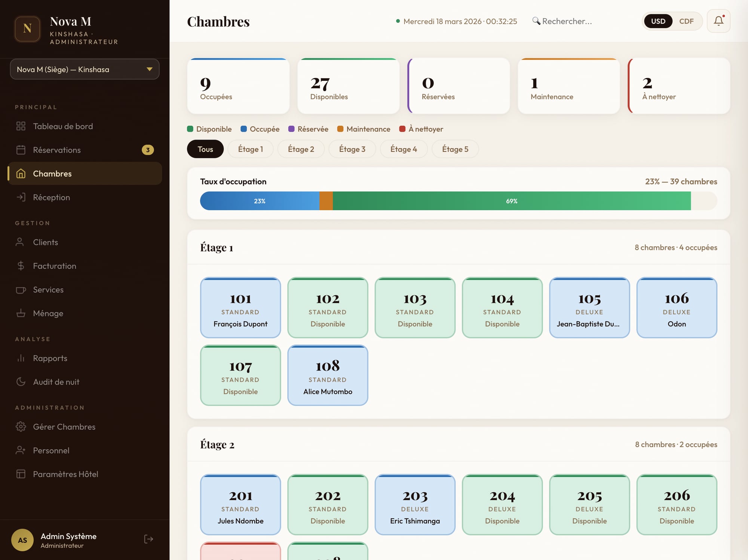This screenshot has height=560, width=748.
Task: Open the Ménage menu item
Action: (48, 313)
